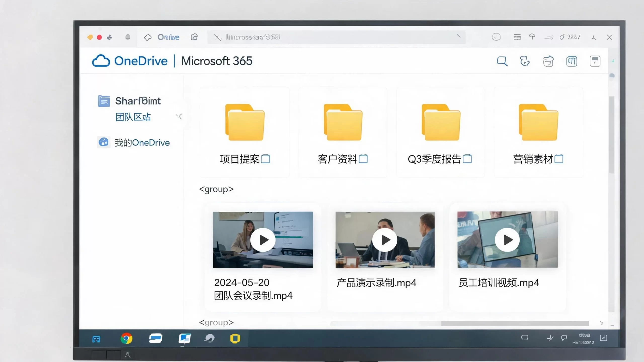This screenshot has height=362, width=644.
Task: Click the notification icon at taskbar end
Action: (603, 338)
